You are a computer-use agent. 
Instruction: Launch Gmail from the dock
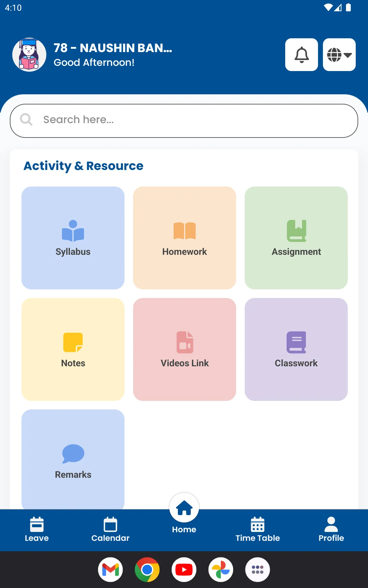110,570
